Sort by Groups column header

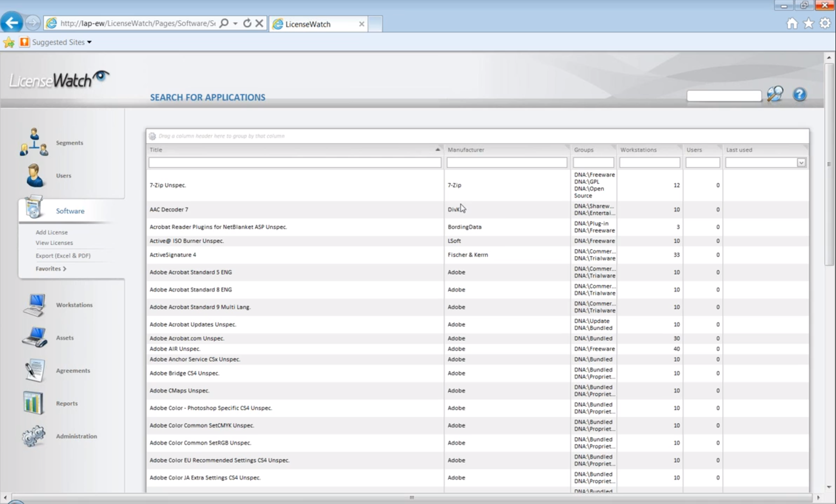[584, 150]
